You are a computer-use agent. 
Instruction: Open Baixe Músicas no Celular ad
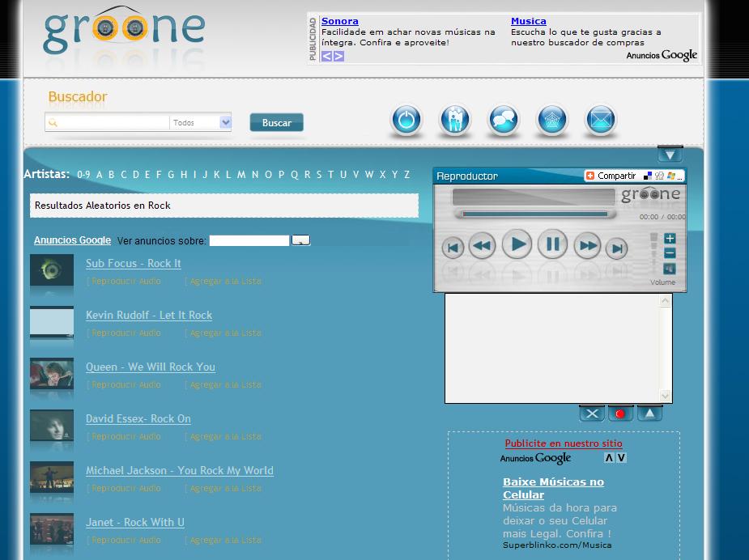pos(553,489)
